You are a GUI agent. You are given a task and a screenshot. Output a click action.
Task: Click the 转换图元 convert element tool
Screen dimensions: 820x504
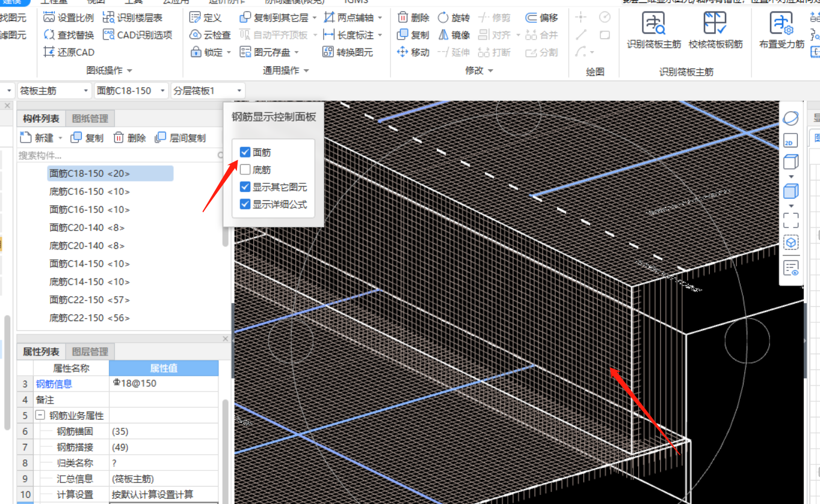click(x=348, y=52)
